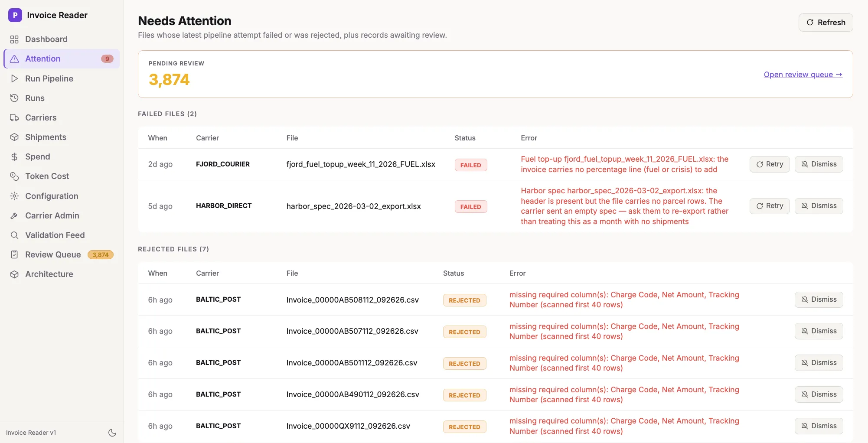Dismiss Invoice_00000AB507112_092626.csv rejection
Image resolution: width=868 pixels, height=443 pixels.
pyautogui.click(x=819, y=331)
